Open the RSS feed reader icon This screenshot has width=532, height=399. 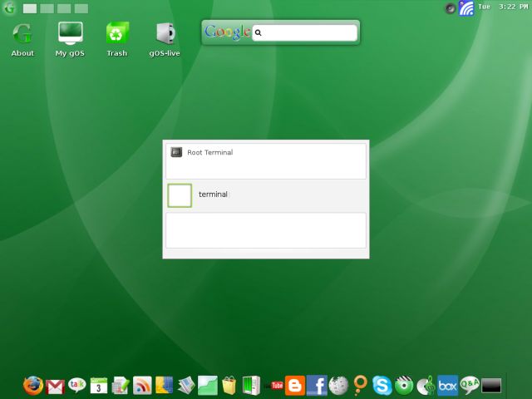tap(142, 385)
